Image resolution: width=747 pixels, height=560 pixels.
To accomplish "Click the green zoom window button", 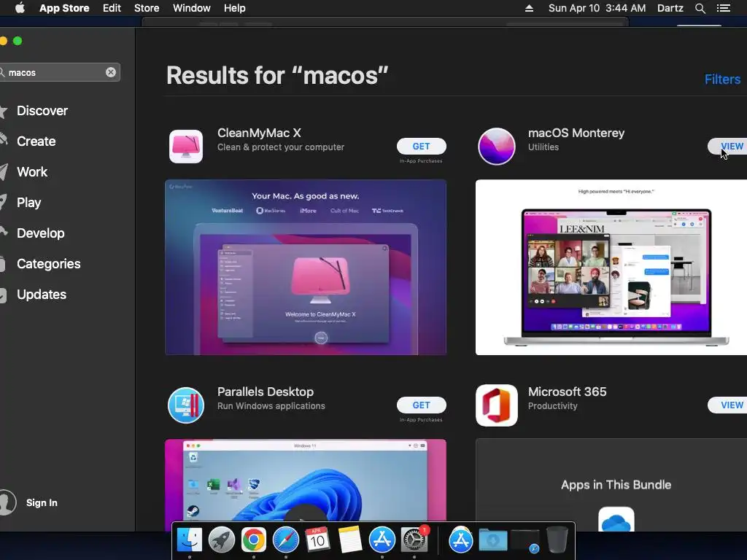I will tap(18, 41).
